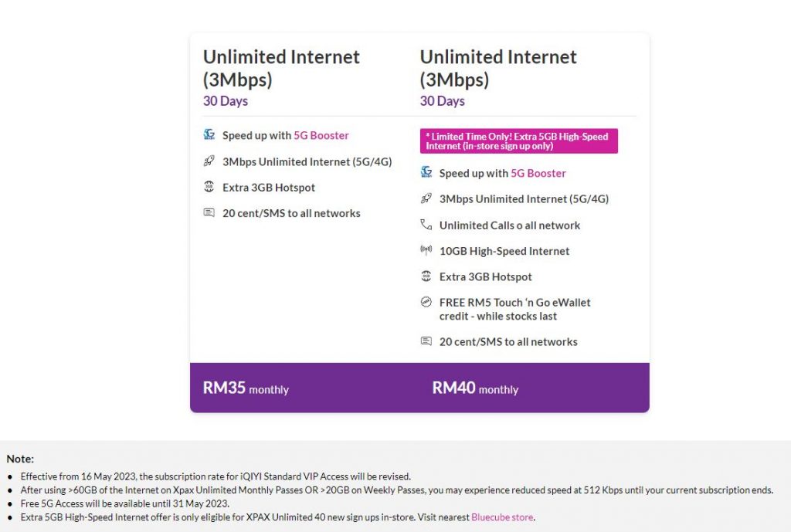Screen dimensions: 791x532
Task: Click the pink Limited Time Only promo banner
Action: pos(518,141)
